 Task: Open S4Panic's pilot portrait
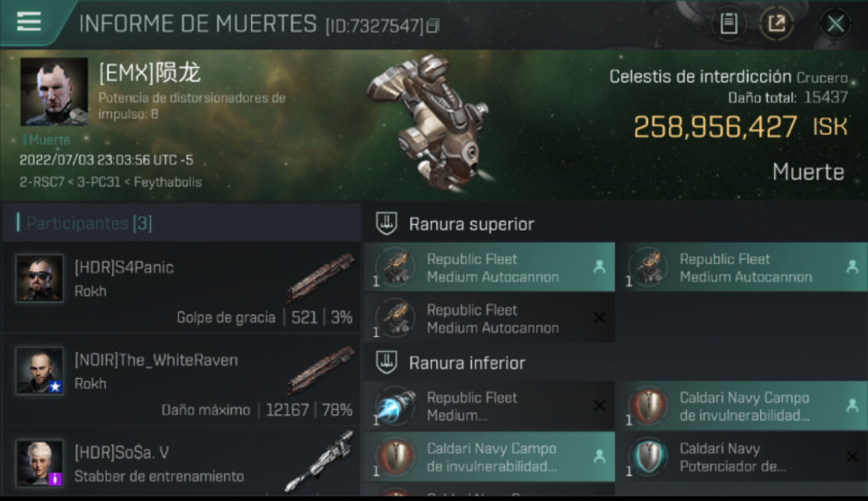pos(40,278)
